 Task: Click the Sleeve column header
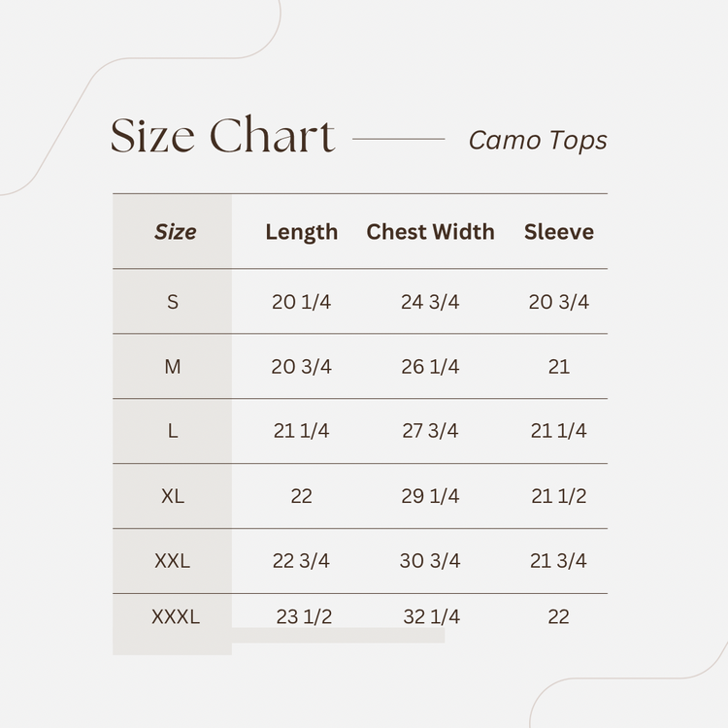tap(558, 232)
